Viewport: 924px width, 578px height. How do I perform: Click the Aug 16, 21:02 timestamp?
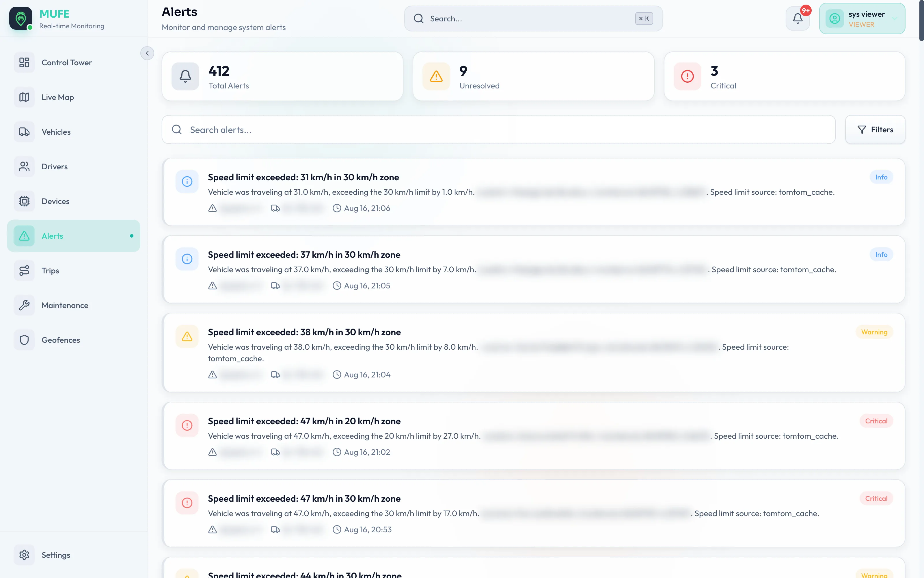[367, 452]
